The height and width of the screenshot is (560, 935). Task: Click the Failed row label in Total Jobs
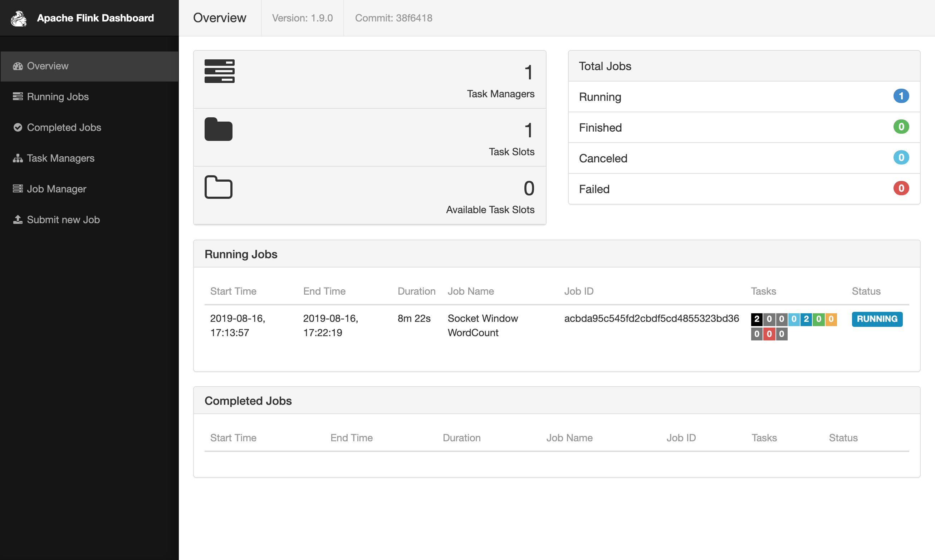594,189
